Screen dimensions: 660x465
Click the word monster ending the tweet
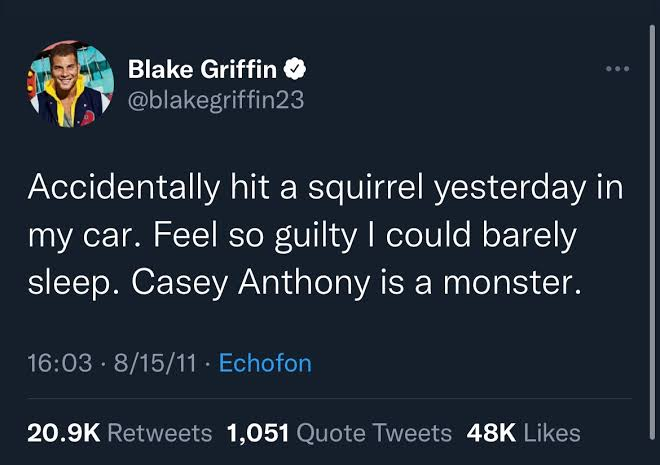(x=512, y=283)
